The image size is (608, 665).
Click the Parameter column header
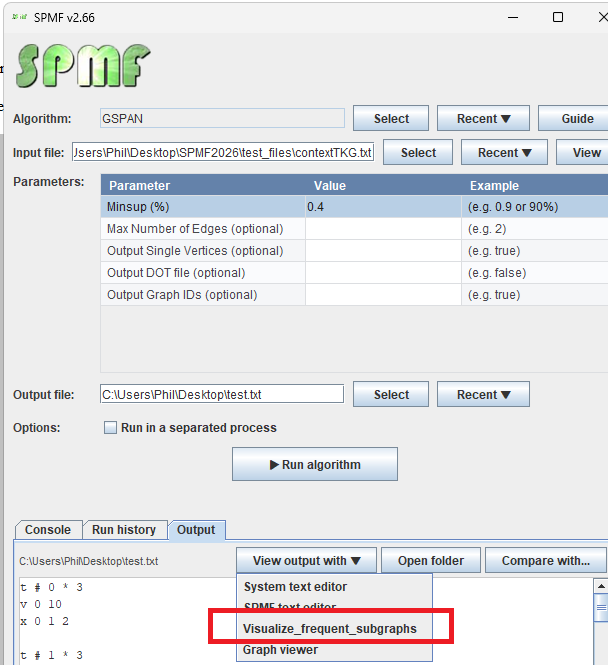pyautogui.click(x=203, y=185)
